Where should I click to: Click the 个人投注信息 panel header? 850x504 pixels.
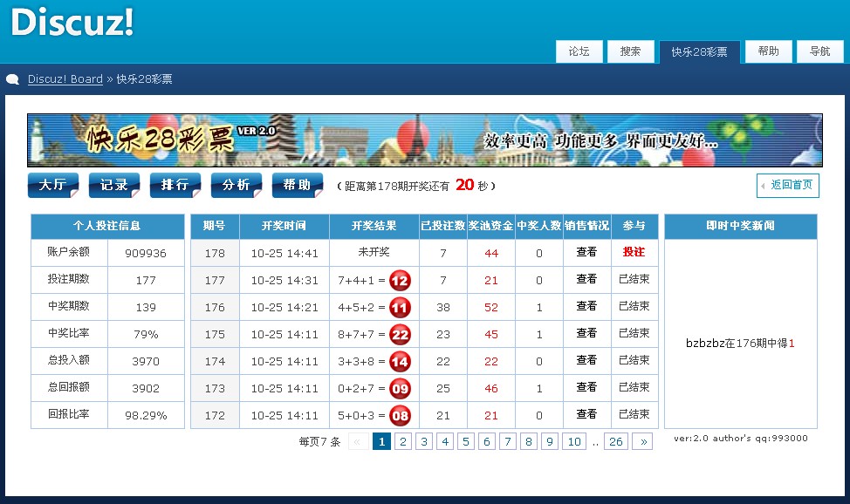(x=107, y=226)
